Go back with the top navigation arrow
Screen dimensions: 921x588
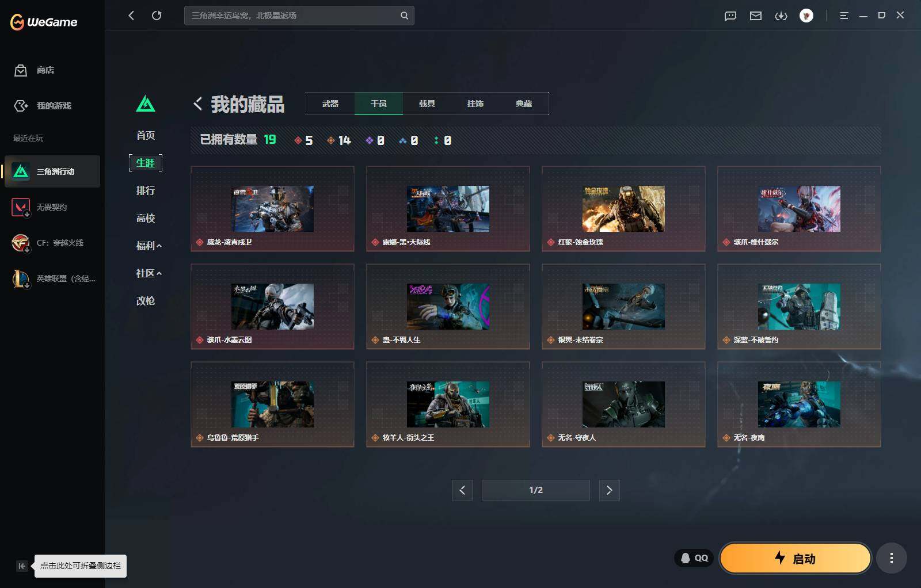pos(131,16)
